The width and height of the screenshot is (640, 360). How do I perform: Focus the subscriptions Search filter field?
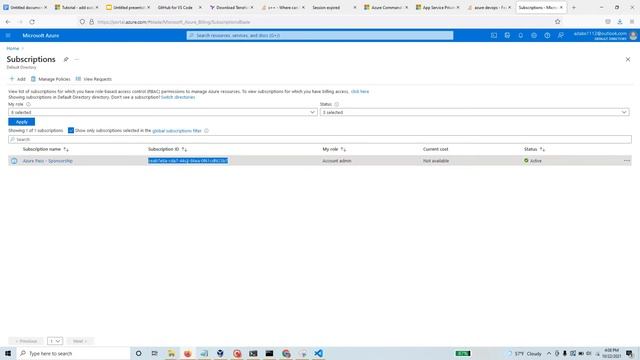(x=320, y=140)
